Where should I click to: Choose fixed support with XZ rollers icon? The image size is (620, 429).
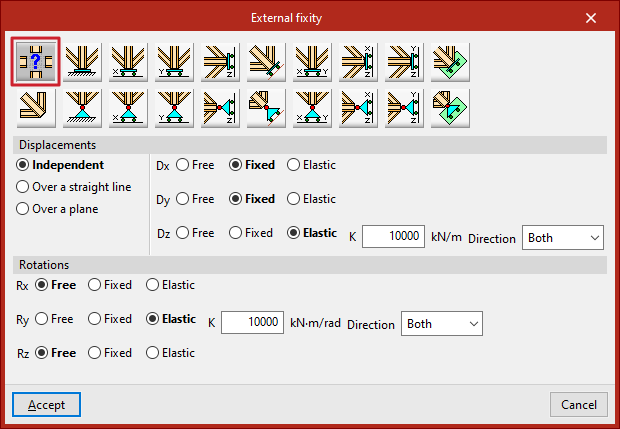358,62
